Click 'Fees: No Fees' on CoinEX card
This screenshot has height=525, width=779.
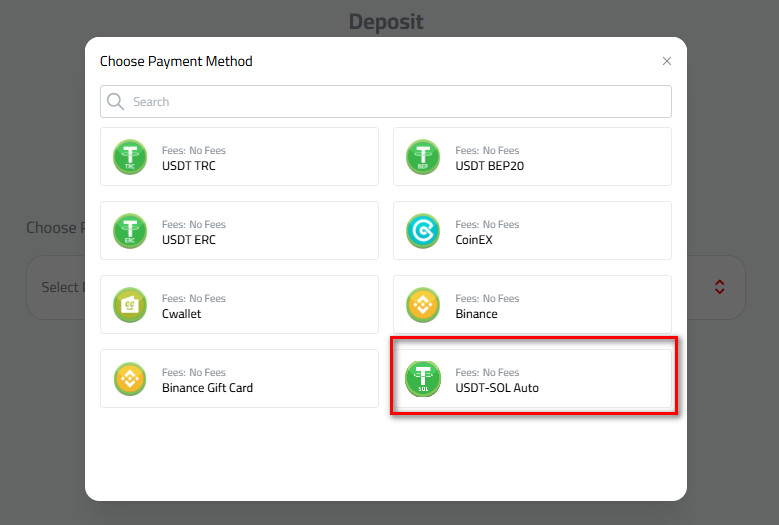coord(487,225)
